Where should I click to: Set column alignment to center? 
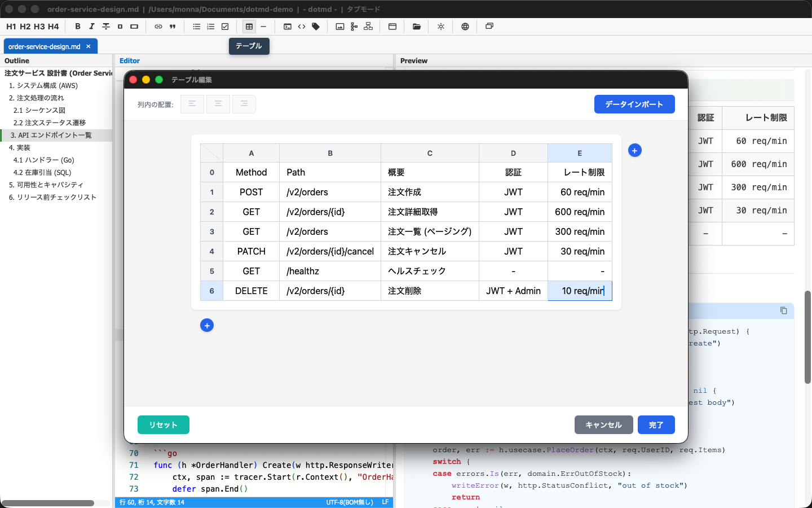(x=218, y=104)
